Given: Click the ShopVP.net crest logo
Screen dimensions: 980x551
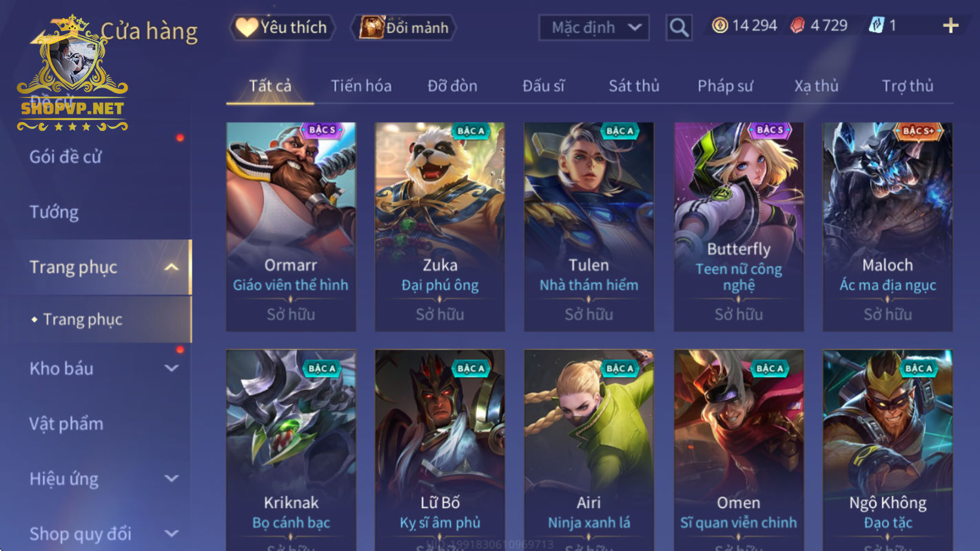Looking at the screenshot, I should 72,74.
